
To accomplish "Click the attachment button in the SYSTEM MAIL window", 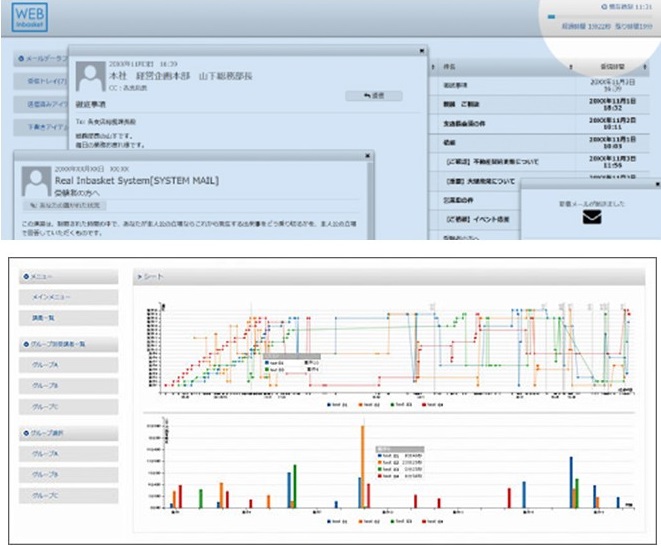I will point(64,205).
